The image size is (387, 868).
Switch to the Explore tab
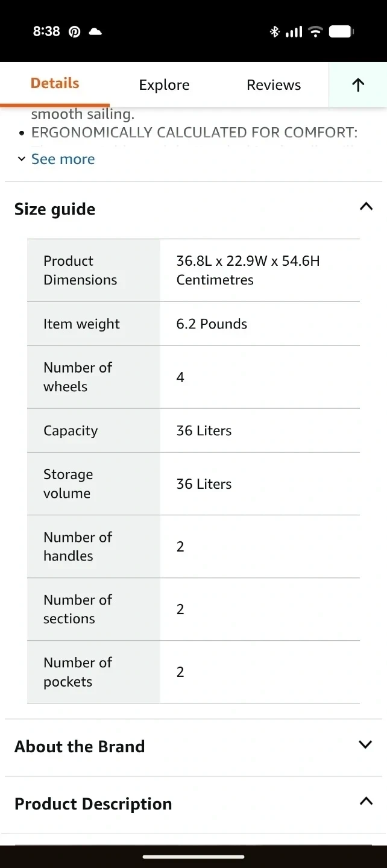pos(164,85)
